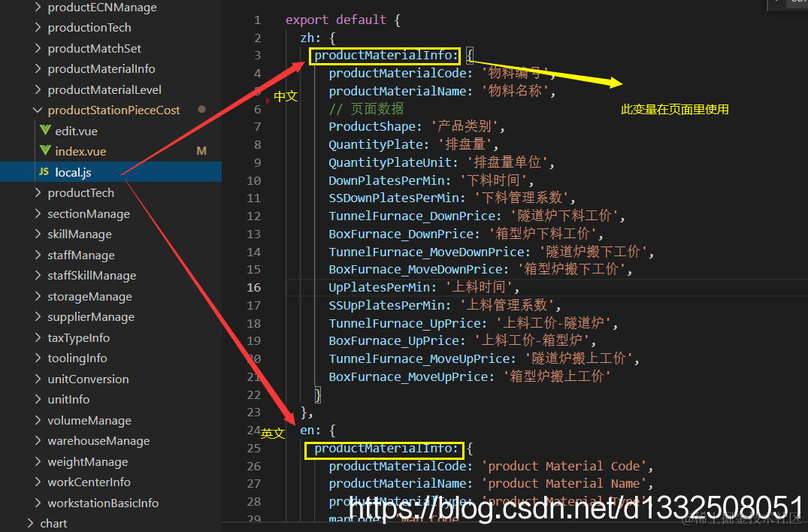Open the toolingInfo folder
The height and width of the screenshot is (532, 808).
tap(77, 358)
